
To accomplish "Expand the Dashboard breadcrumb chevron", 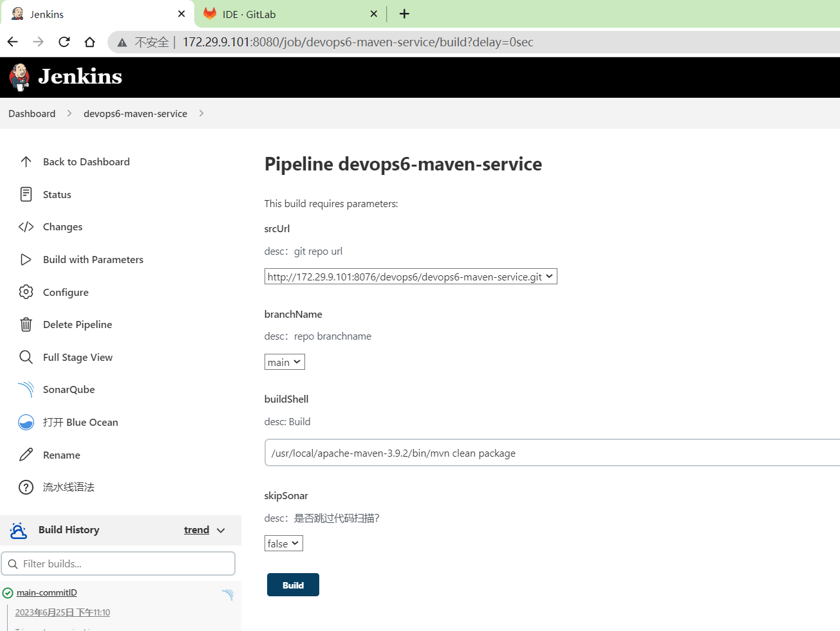I will pos(70,113).
